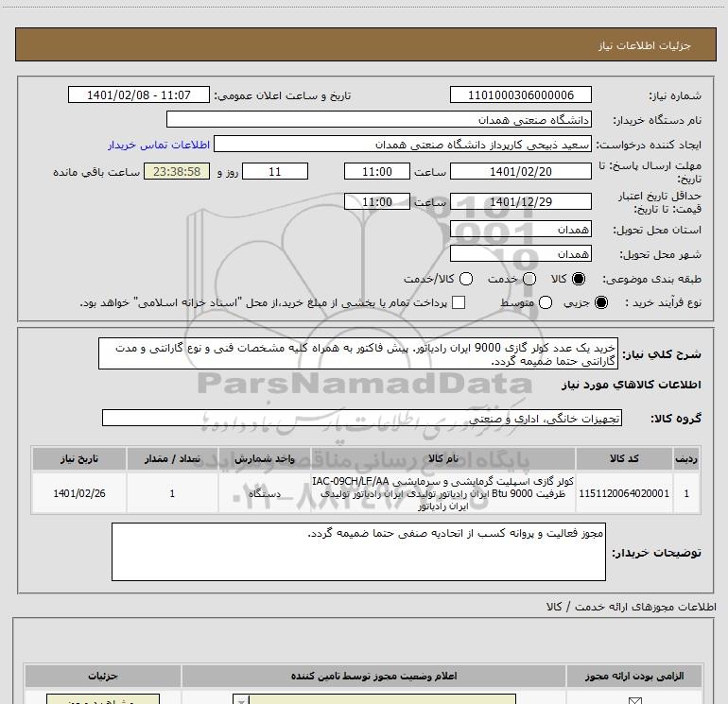The image size is (728, 704).
Task: Select the کالا/خدمت radio button
Action: click(x=466, y=279)
